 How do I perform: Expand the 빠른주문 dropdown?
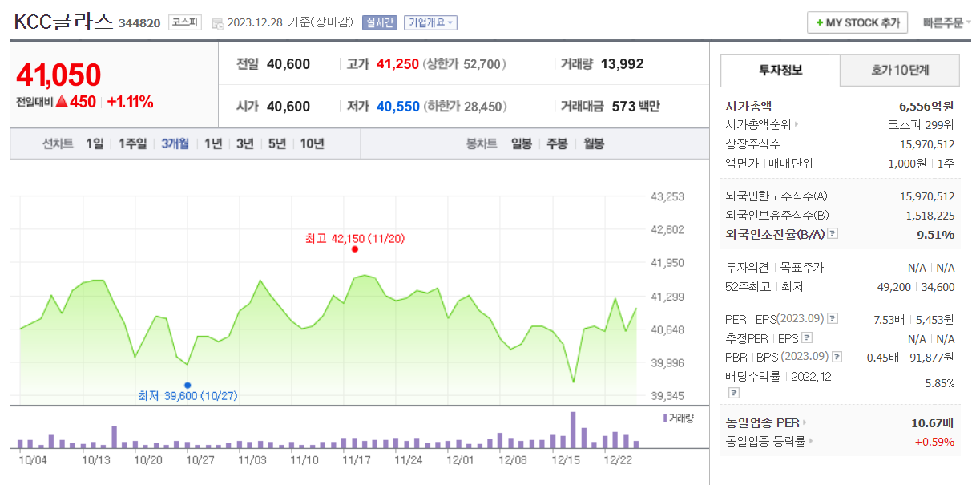tap(946, 22)
